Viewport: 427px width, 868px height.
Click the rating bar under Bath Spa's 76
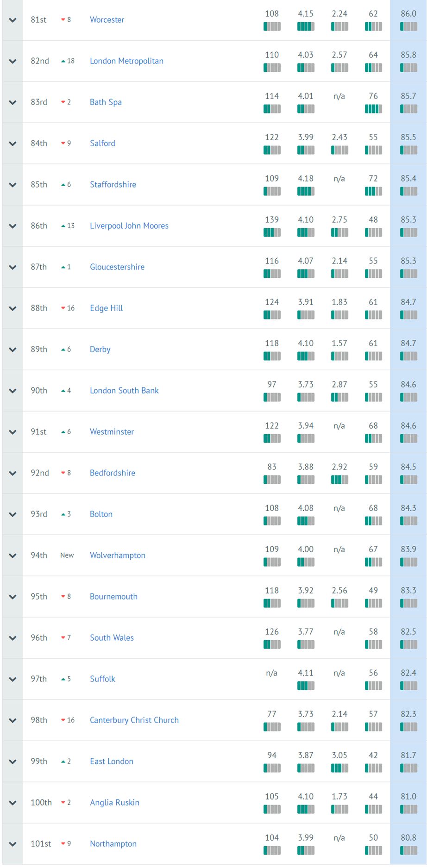[x=373, y=109]
